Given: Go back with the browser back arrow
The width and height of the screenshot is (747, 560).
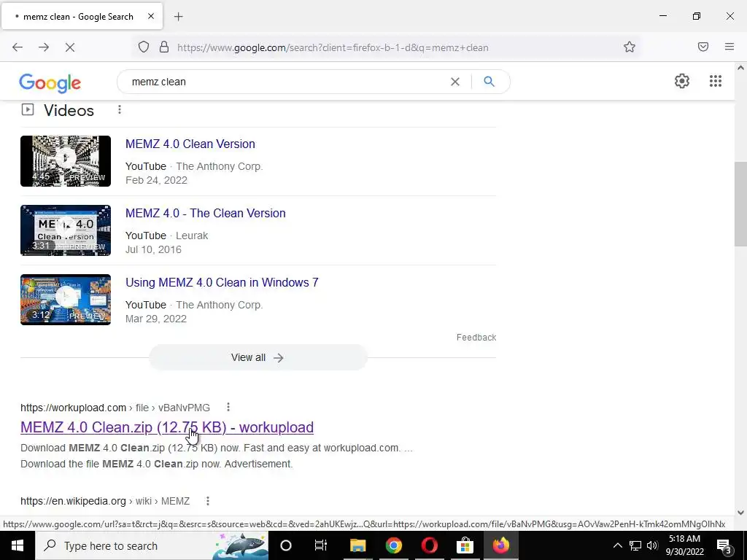Looking at the screenshot, I should 18,47.
